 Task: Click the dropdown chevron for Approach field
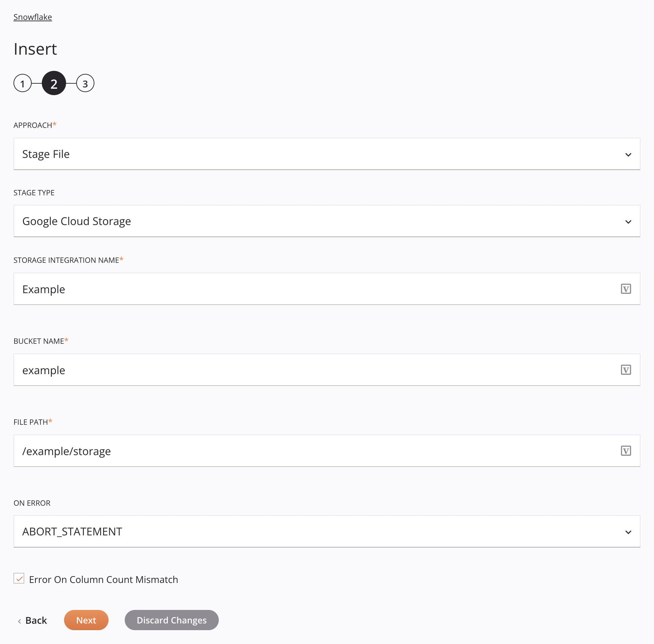click(628, 155)
